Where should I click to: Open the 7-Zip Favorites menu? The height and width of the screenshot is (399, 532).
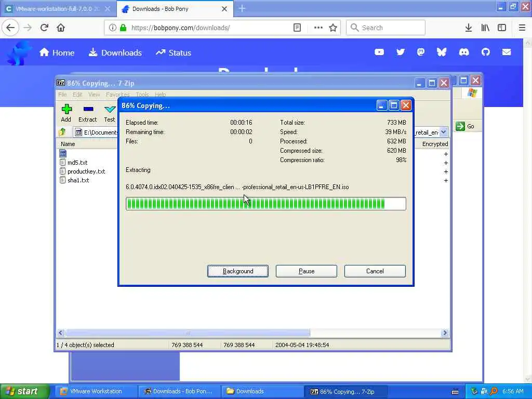117,95
